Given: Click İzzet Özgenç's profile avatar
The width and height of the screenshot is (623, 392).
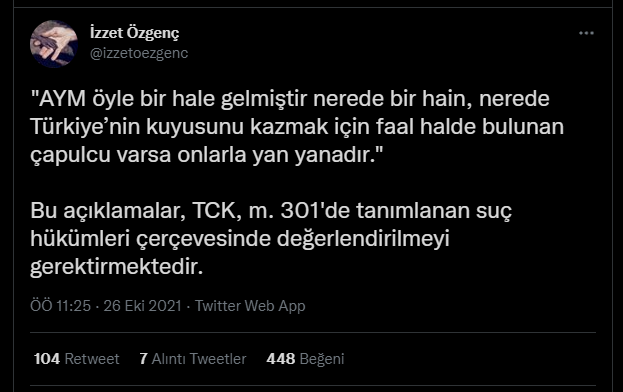Looking at the screenshot, I should tap(54, 44).
